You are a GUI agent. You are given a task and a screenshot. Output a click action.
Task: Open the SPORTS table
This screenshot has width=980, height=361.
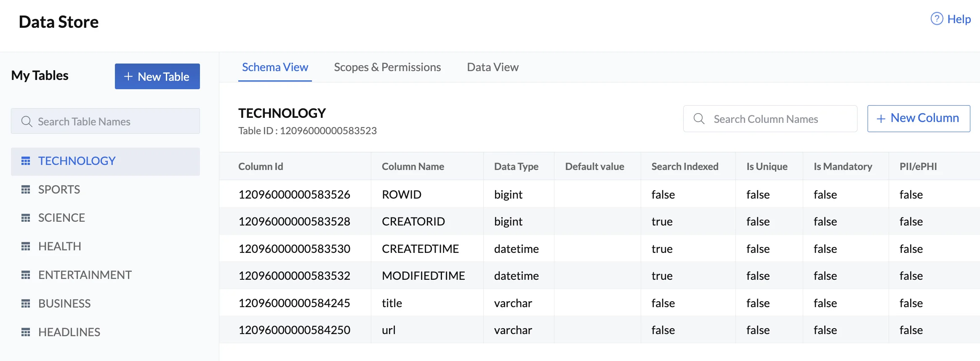pyautogui.click(x=59, y=190)
